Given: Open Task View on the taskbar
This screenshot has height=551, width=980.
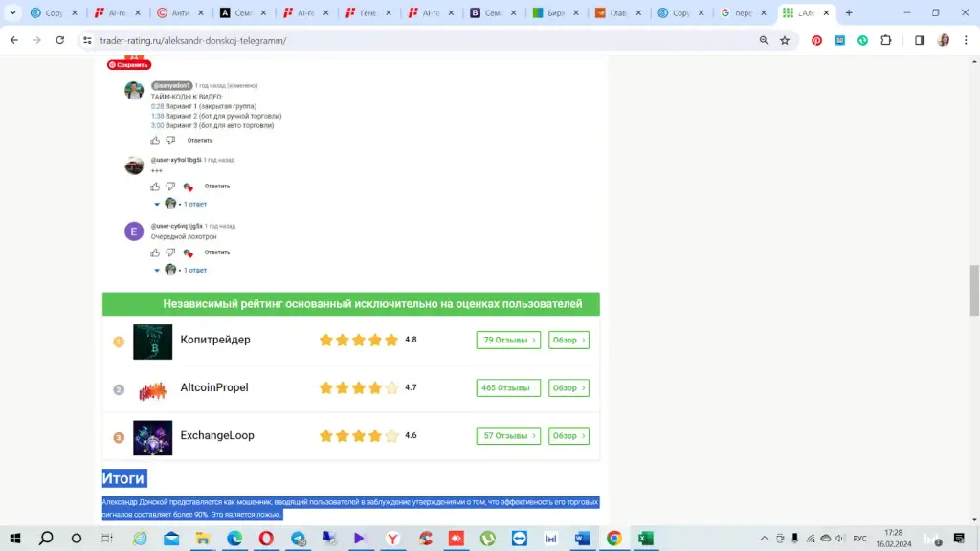Looking at the screenshot, I should 107,538.
